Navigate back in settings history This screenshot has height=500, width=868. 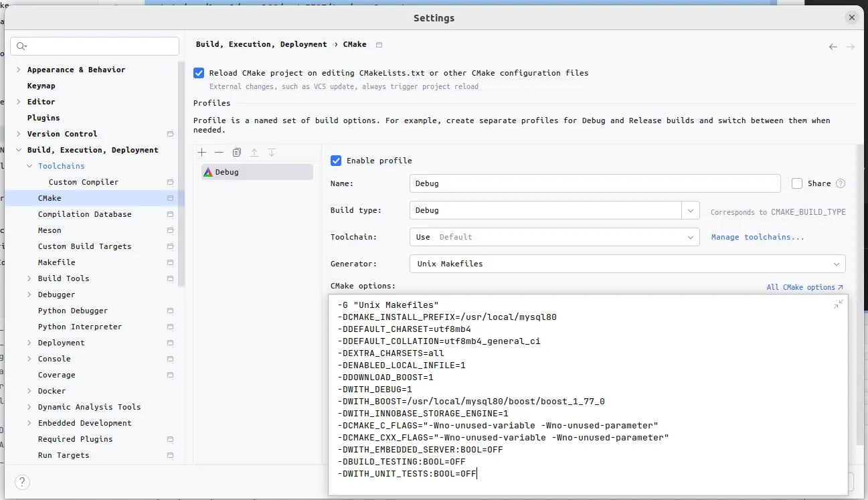coord(833,47)
